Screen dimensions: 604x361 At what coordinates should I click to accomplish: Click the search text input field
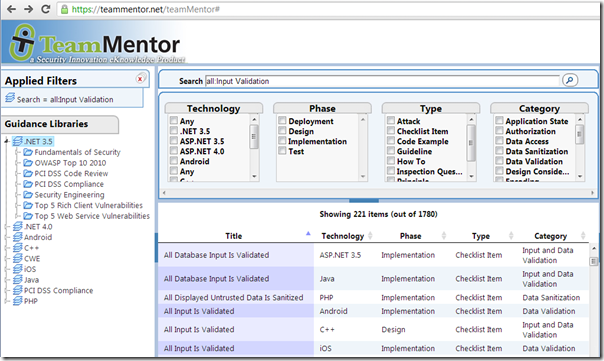click(382, 81)
